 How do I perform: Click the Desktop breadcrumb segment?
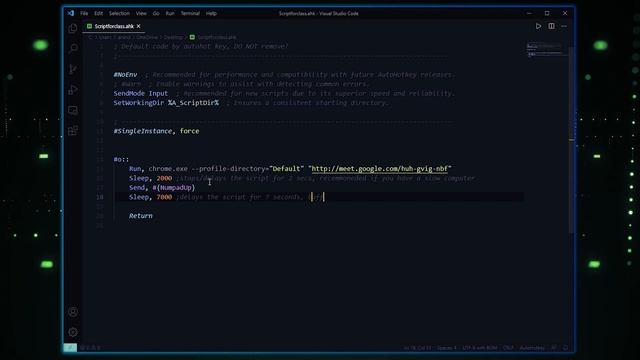[173, 37]
